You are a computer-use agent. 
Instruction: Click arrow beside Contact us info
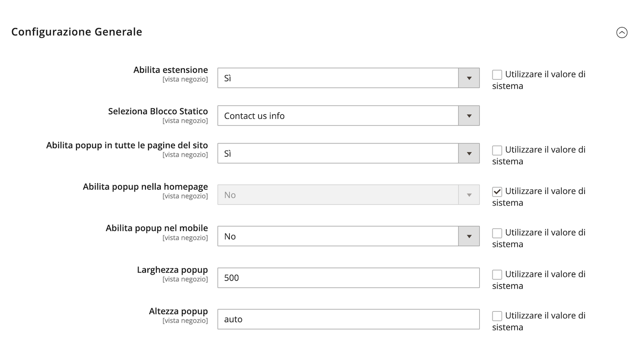click(469, 116)
